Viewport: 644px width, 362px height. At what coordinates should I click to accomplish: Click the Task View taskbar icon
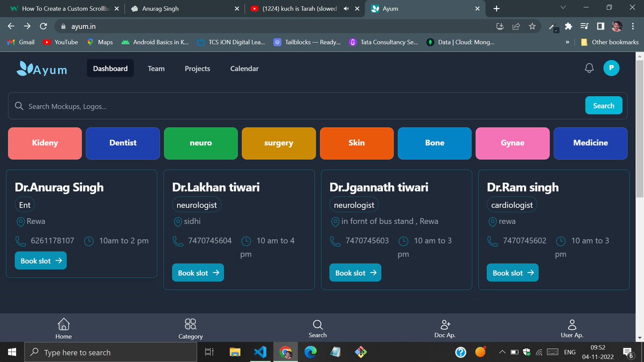pyautogui.click(x=209, y=352)
